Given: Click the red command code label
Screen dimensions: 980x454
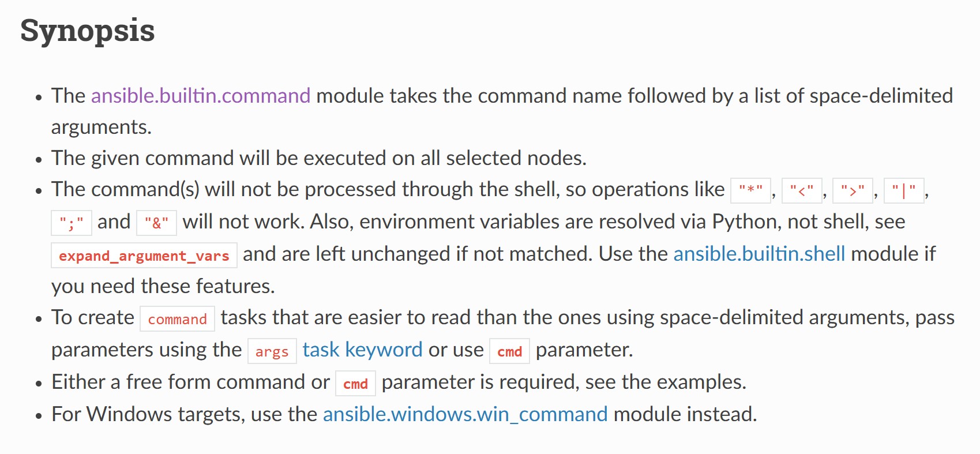Looking at the screenshot, I should 177,319.
